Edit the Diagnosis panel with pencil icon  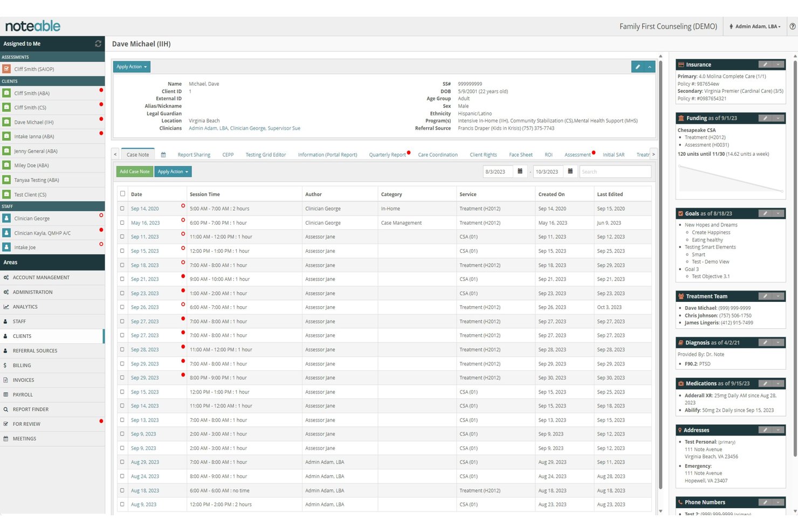click(765, 343)
